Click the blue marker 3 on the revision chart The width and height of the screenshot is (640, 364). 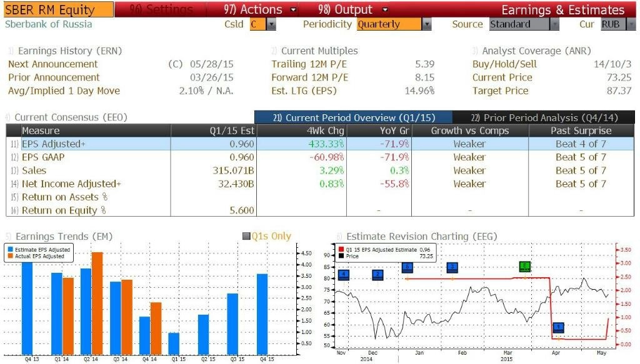click(452, 267)
